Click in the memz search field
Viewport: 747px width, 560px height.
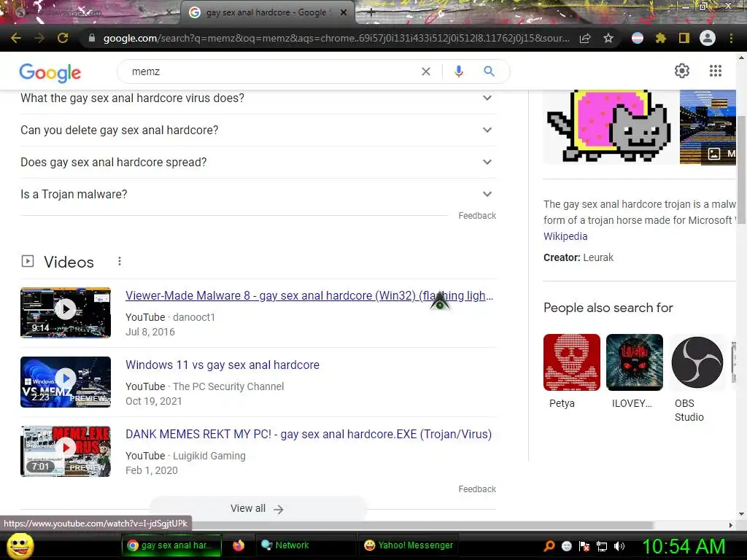(x=271, y=71)
